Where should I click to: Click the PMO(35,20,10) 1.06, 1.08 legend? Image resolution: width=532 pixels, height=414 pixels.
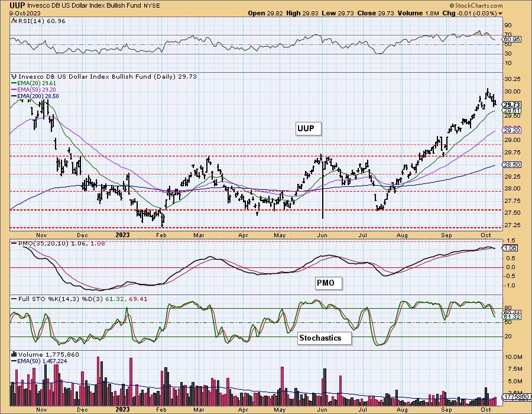pyautogui.click(x=61, y=243)
